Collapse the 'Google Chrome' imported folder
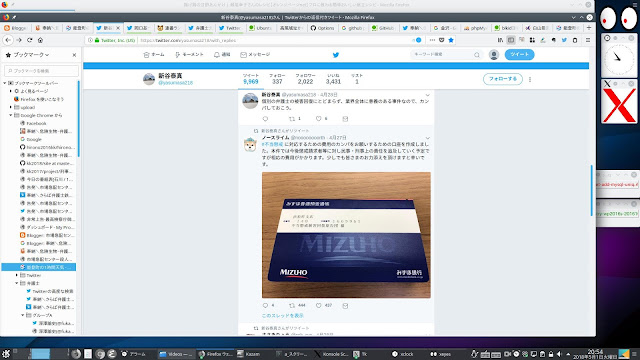 click(11, 115)
